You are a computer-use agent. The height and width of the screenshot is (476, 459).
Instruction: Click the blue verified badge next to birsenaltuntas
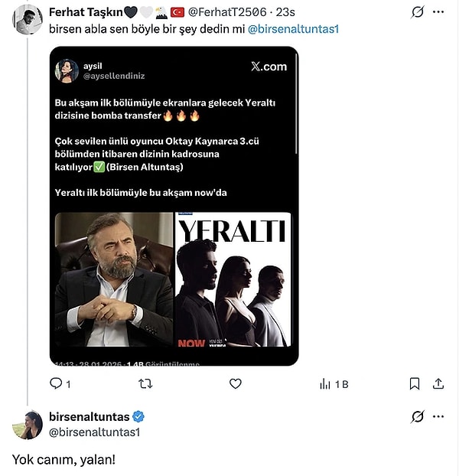138,416
